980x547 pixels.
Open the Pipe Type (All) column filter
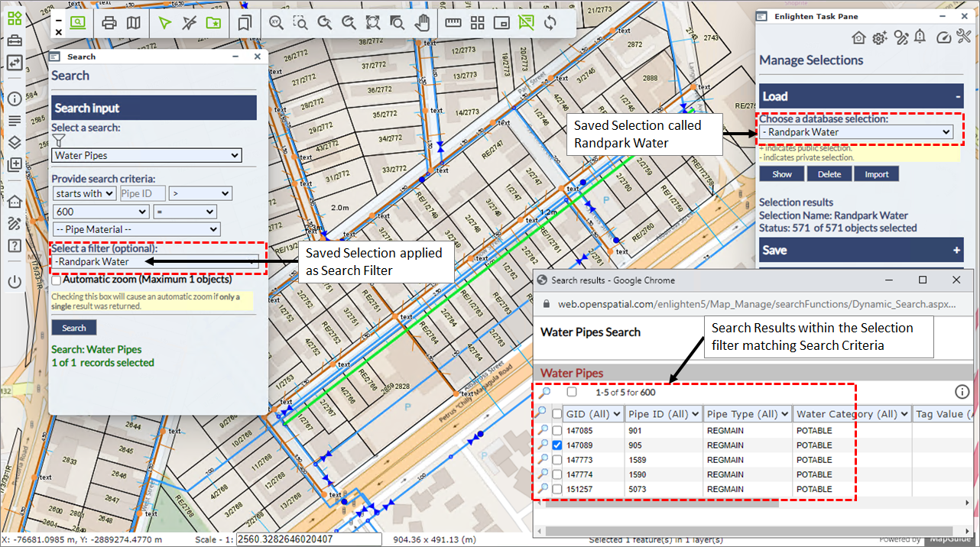(747, 414)
